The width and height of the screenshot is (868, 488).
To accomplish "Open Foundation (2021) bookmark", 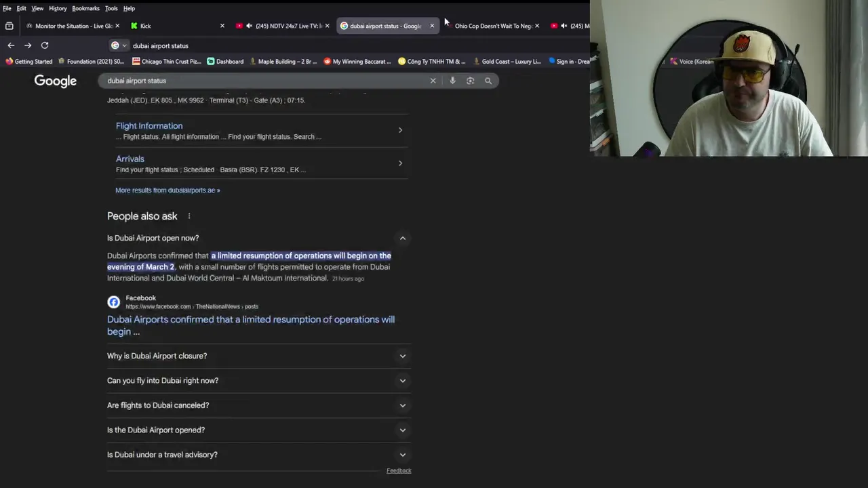I will click(x=91, y=62).
